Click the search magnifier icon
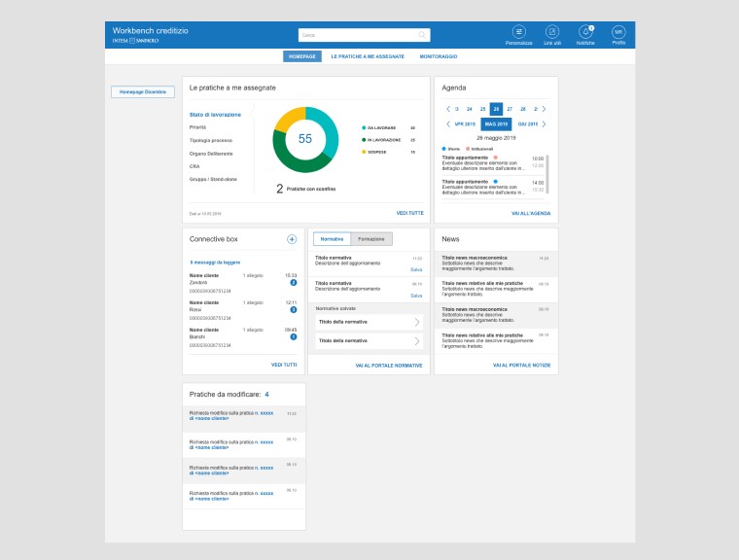 coord(422,35)
